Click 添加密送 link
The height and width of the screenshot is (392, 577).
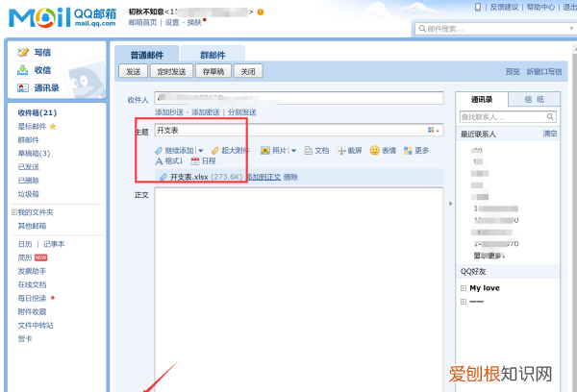pos(206,112)
